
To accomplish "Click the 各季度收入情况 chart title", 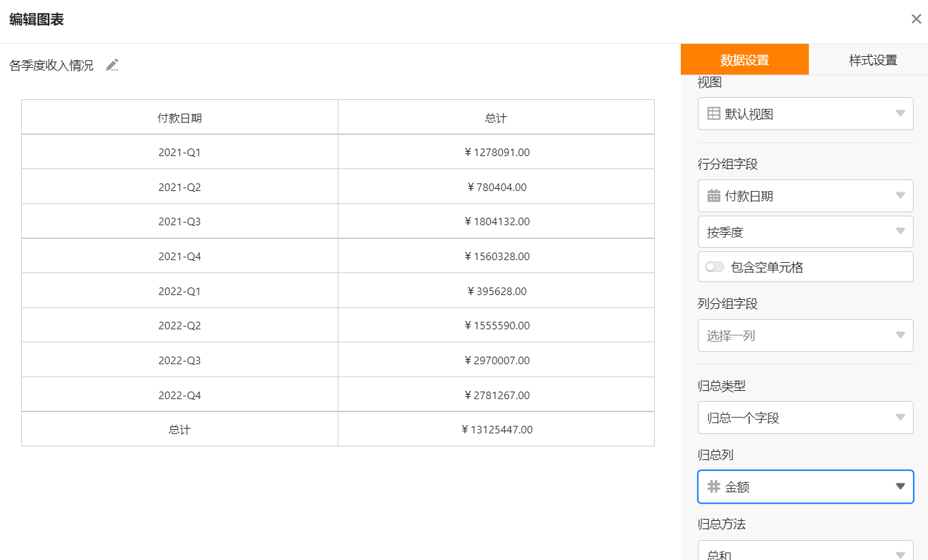I will [51, 66].
